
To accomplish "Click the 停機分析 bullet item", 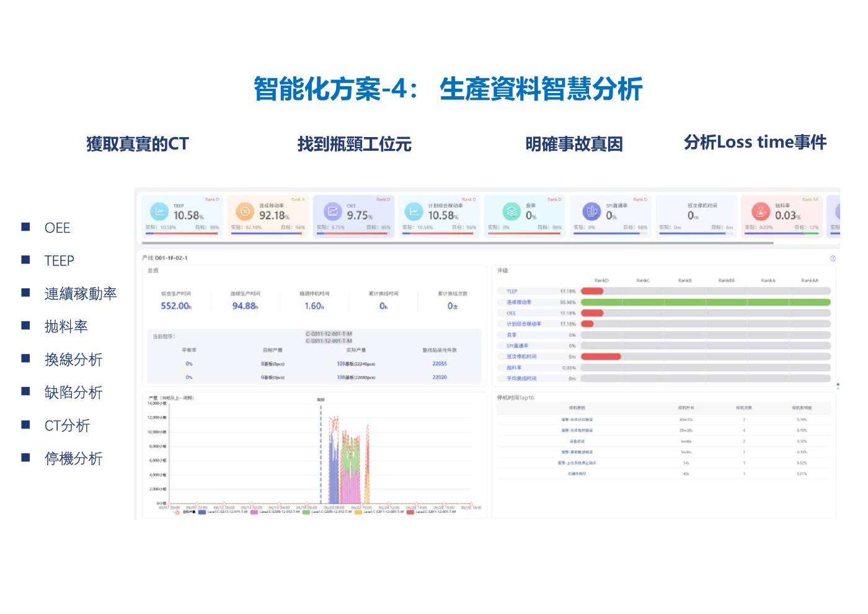I will click(x=73, y=458).
